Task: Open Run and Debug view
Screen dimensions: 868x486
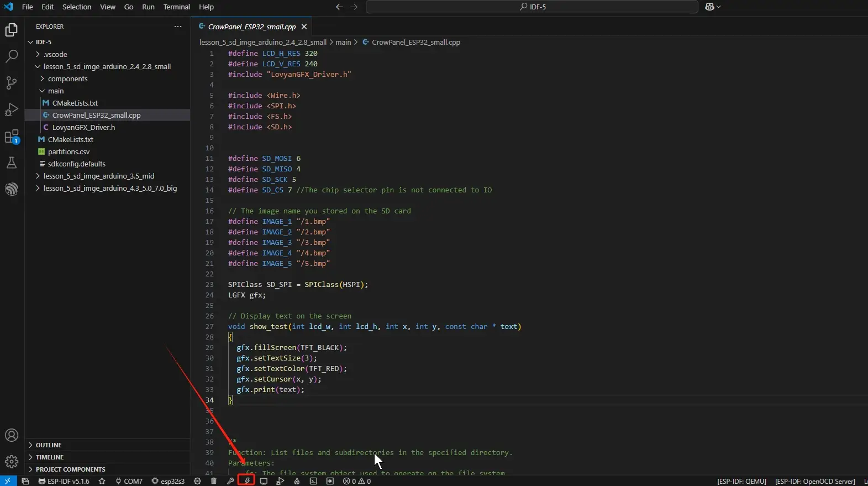Action: (x=12, y=109)
